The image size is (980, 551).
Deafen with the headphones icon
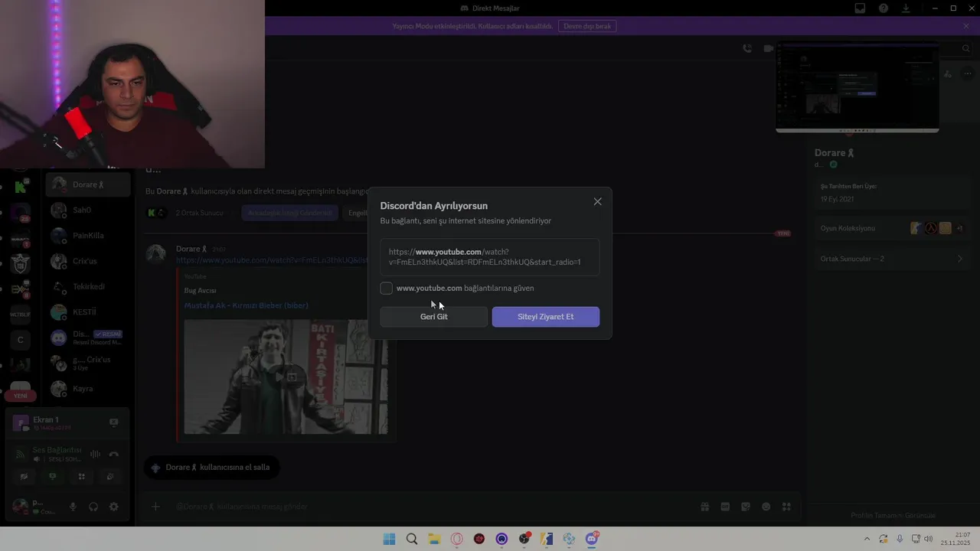pyautogui.click(x=93, y=507)
